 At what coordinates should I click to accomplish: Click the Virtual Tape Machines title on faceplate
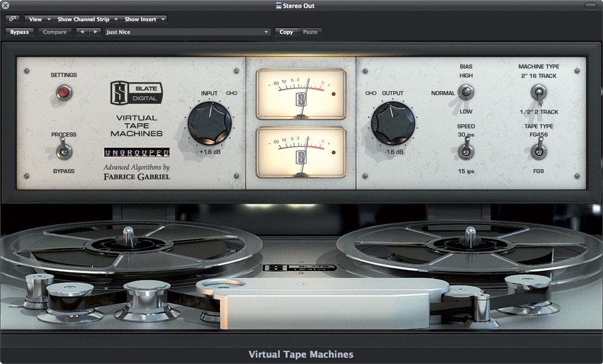pos(136,126)
